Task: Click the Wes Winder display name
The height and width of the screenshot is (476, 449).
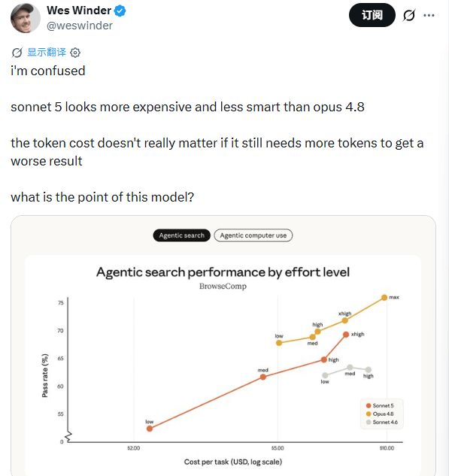Action: click(x=79, y=11)
